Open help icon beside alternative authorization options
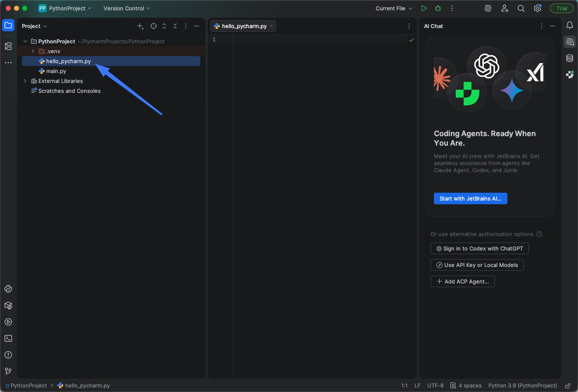578x392 pixels. point(539,234)
